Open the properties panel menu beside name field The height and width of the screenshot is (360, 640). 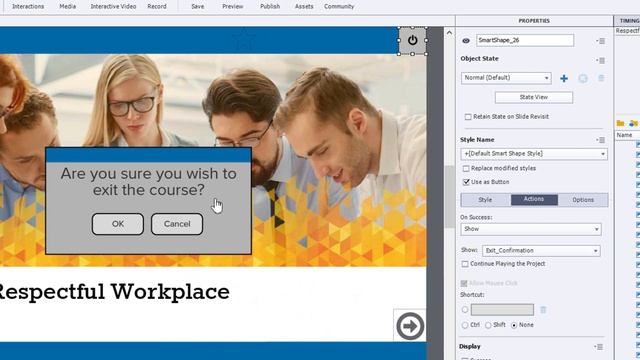tap(601, 41)
